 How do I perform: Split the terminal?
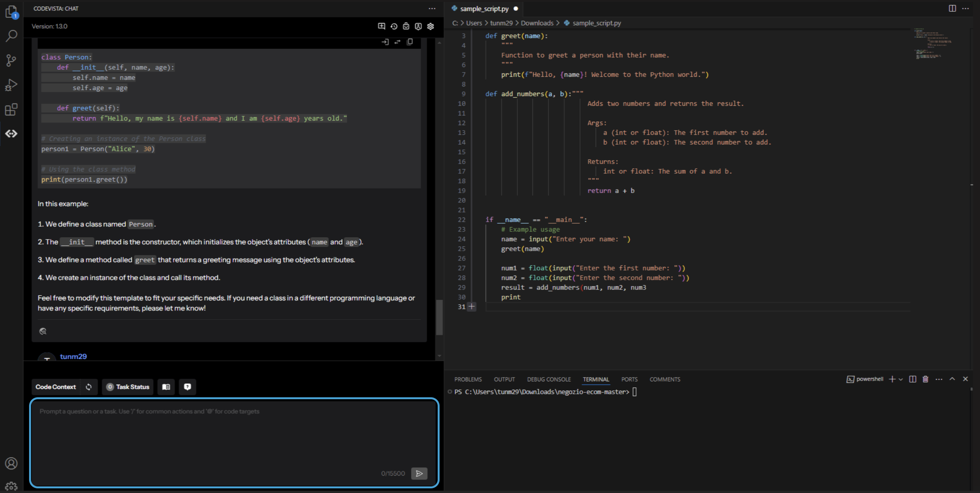tap(913, 379)
